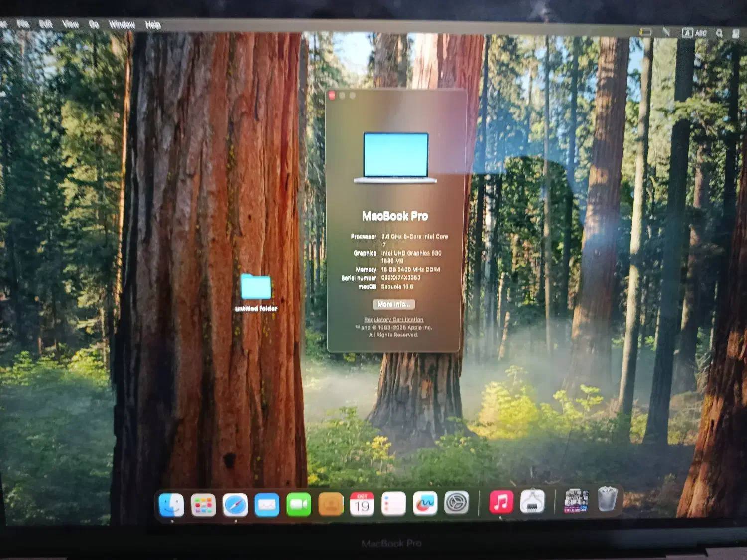Image resolution: width=747 pixels, height=560 pixels.
Task: Click the battery status icon in menu bar
Action: click(x=645, y=32)
